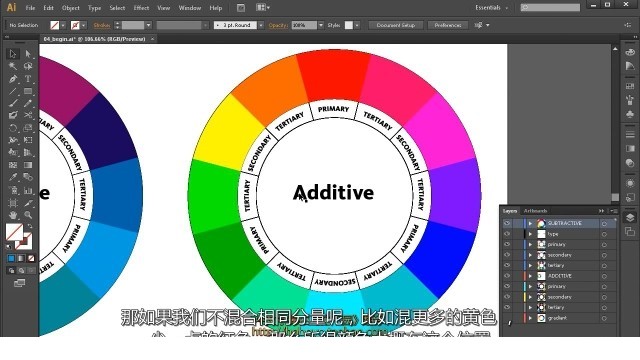Click the Opacity value field
Screen dimensions: 640x360
[x=304, y=25]
